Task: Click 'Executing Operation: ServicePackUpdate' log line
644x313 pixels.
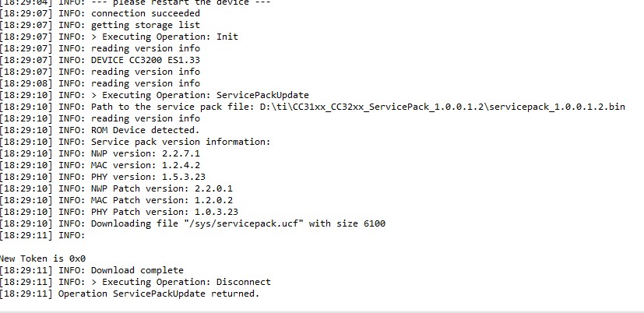Action: [200, 95]
